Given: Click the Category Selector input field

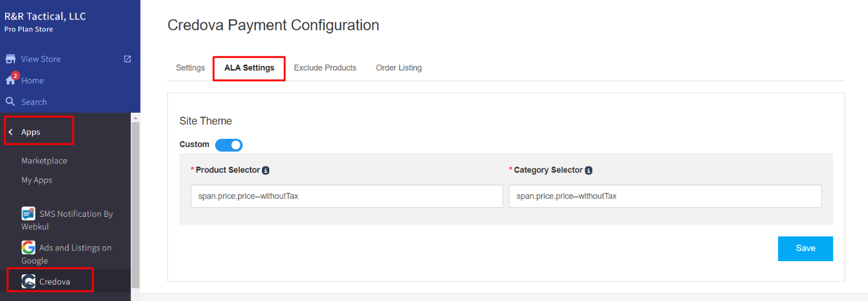Looking at the screenshot, I should (x=665, y=196).
